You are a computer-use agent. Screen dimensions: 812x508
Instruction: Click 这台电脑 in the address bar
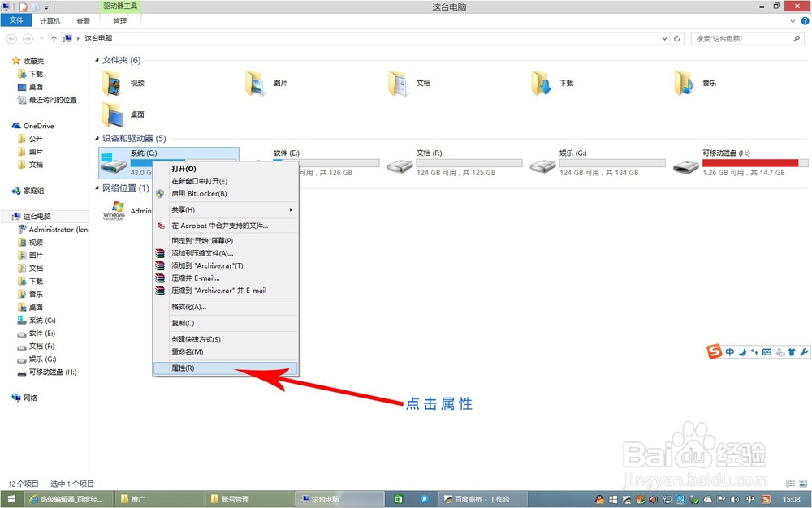(98, 38)
